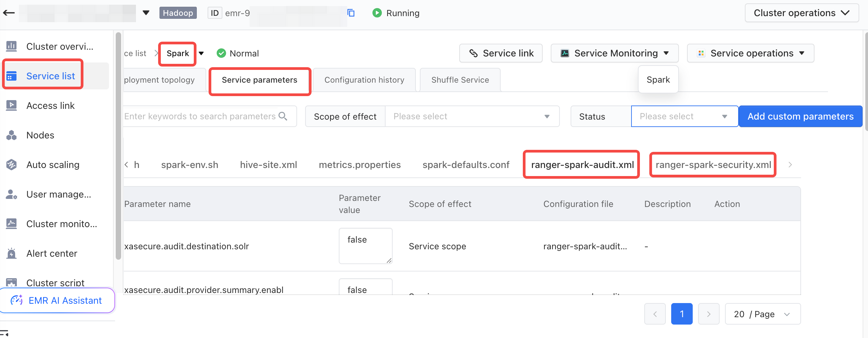The image size is (868, 338).
Task: Click the Nodes sidebar icon
Action: (11, 135)
